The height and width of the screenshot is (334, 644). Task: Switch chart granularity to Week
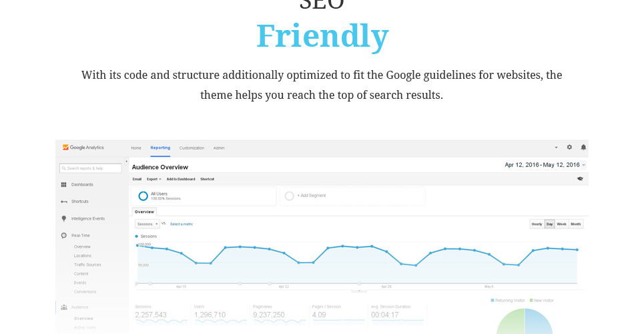[562, 224]
